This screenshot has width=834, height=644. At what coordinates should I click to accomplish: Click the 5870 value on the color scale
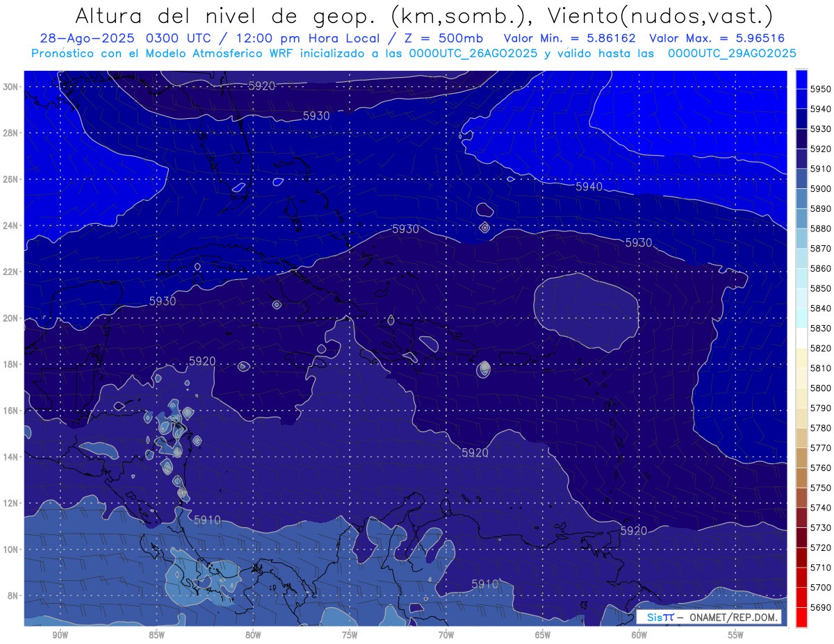(x=821, y=248)
